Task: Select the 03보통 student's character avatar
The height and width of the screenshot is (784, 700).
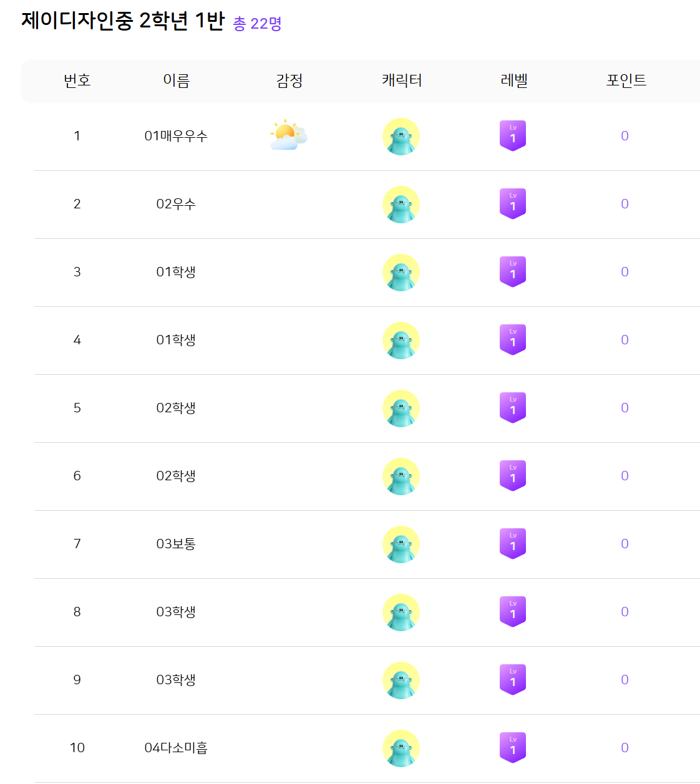Action: [x=401, y=544]
